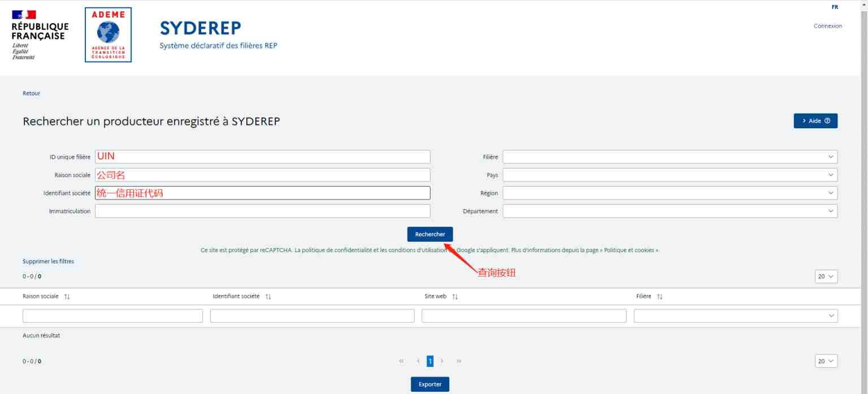Click 'Système déclaratif des filières REP' subtitle

(x=219, y=46)
